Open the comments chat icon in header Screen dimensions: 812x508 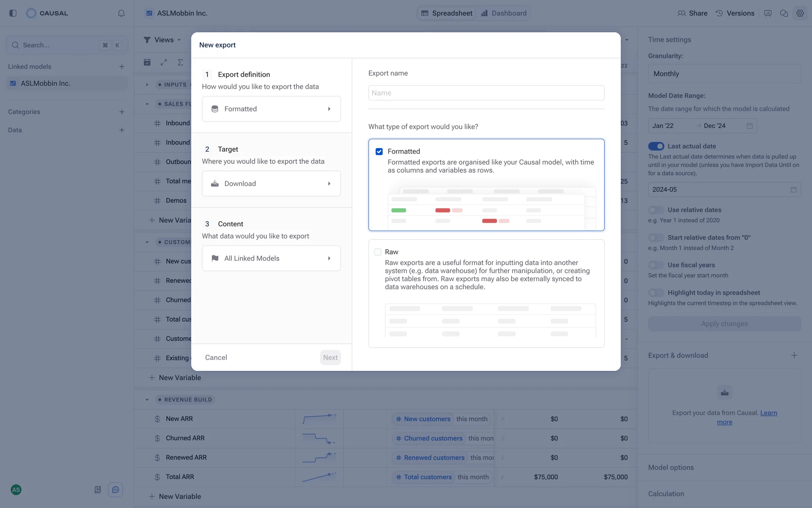(784, 13)
